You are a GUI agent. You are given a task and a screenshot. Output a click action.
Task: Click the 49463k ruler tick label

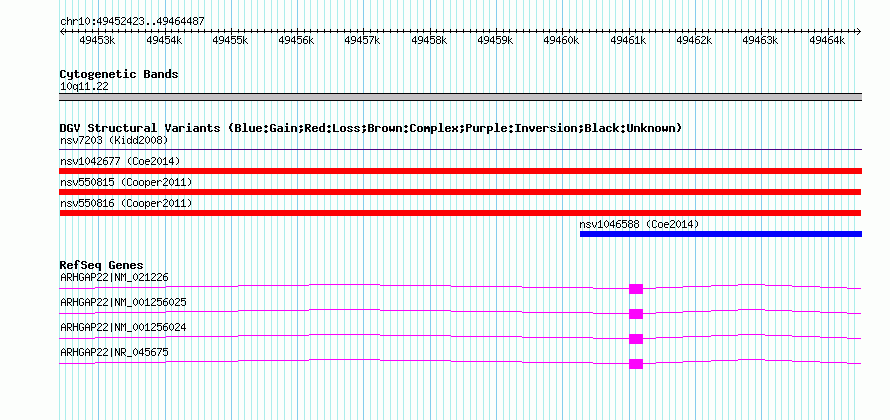(x=761, y=40)
